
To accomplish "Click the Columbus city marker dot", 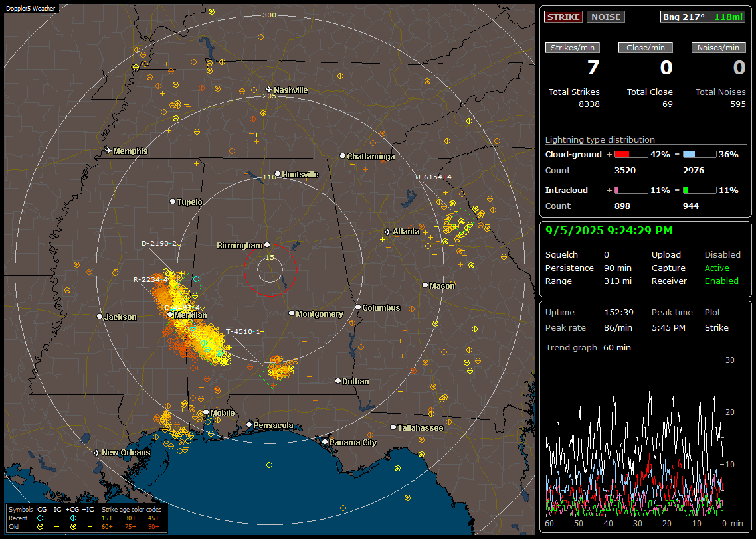I will (x=358, y=307).
